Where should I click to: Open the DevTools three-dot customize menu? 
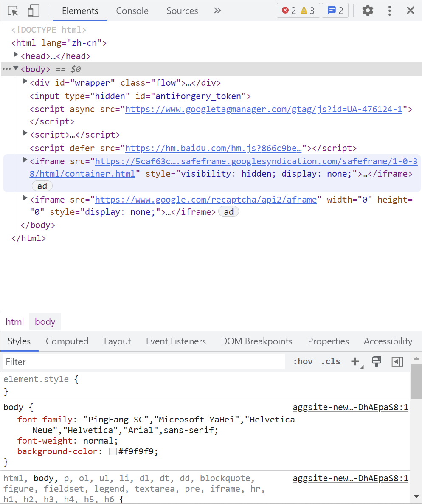tap(389, 11)
